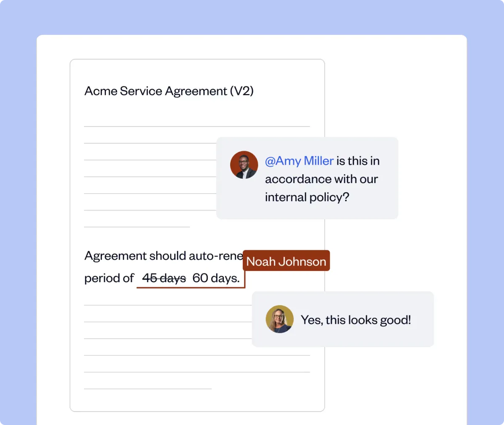Click the avatar beside 'Yes, this looks good!'
The image size is (504, 425).
coord(280,319)
